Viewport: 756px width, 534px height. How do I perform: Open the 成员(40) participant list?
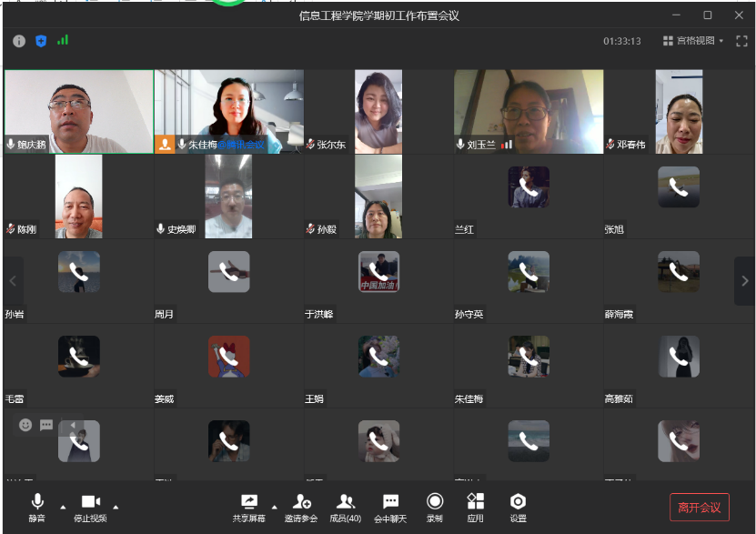[x=345, y=508]
